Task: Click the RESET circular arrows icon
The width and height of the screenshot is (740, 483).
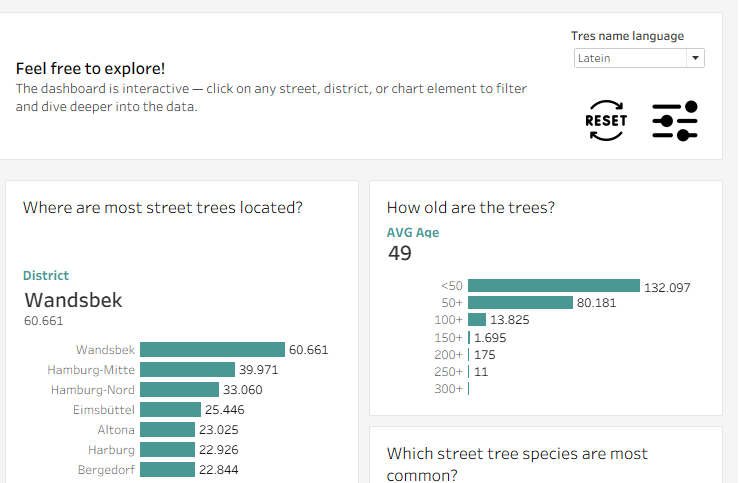Action: (x=605, y=121)
